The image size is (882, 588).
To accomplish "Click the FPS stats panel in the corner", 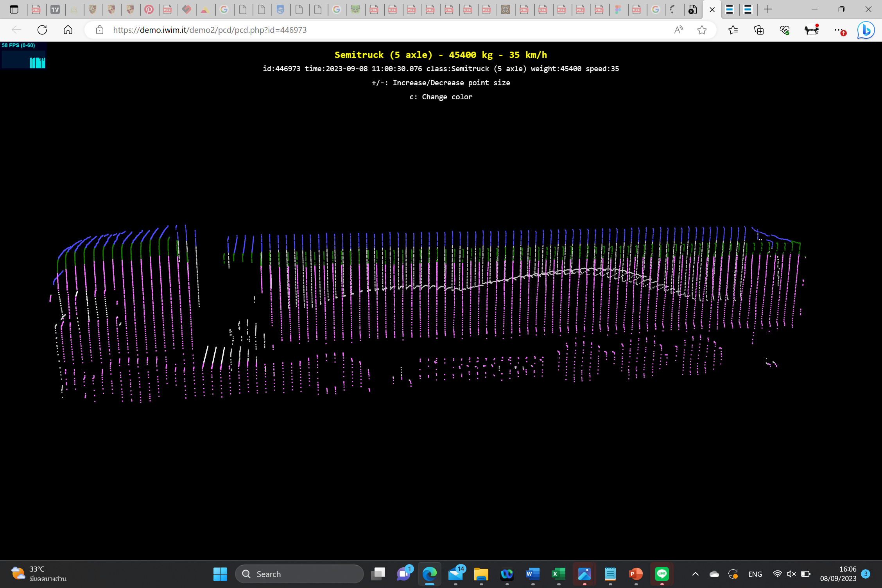I will click(x=23, y=55).
